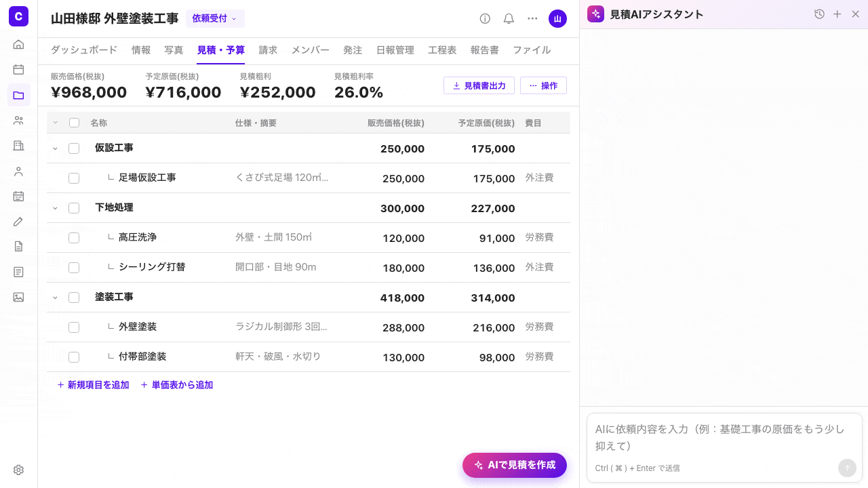Viewport: 868px width, 488px height.
Task: Open the pencil edit icon in sidebar
Action: [19, 222]
